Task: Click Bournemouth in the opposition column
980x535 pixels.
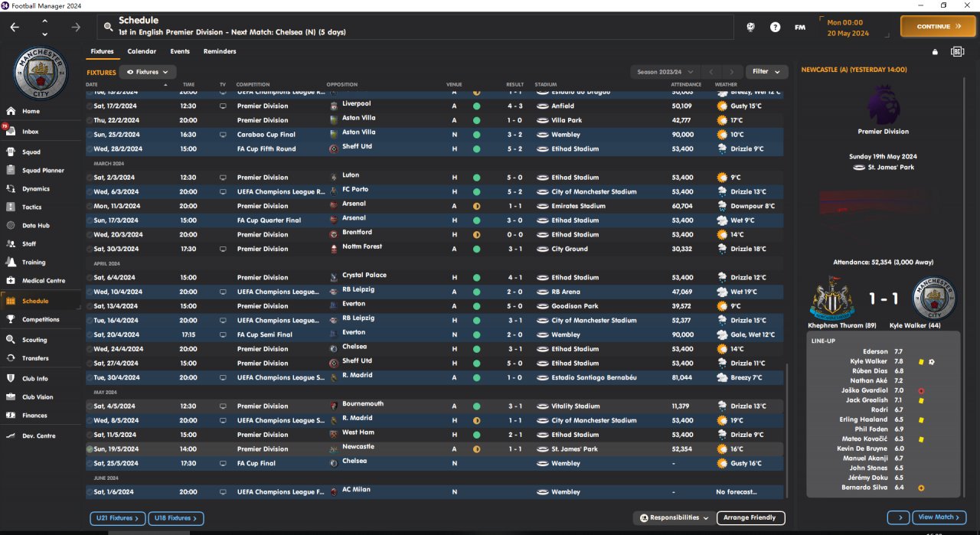Action: tap(362, 403)
